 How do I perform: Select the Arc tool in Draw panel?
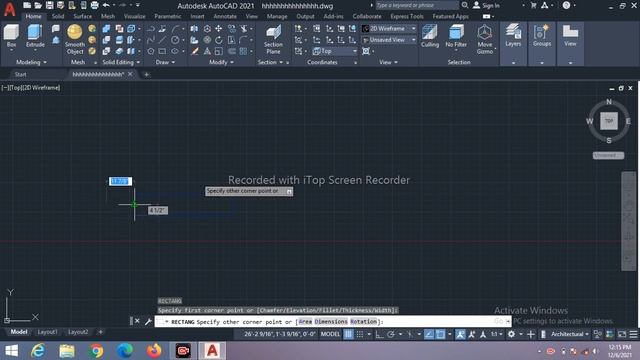175,29
